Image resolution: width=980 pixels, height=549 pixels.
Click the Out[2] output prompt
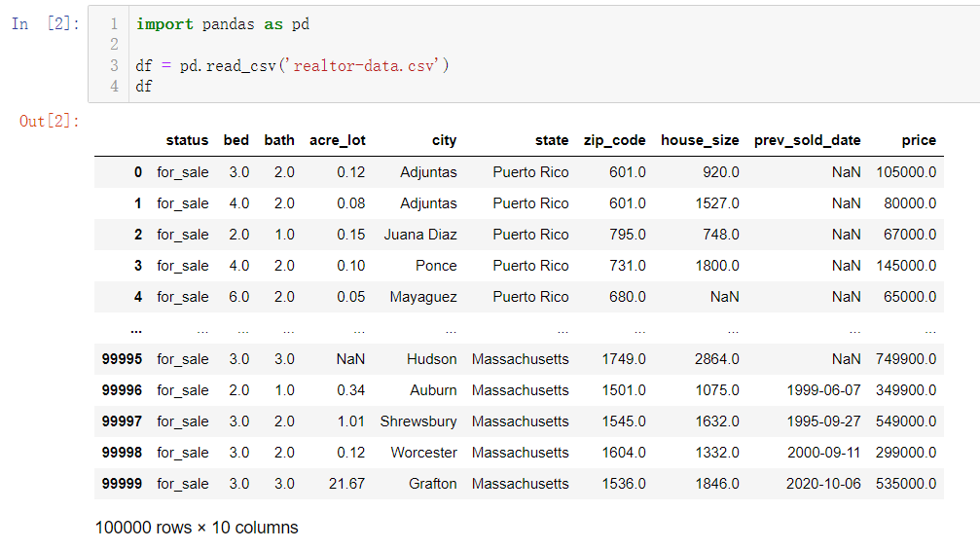coord(50,121)
